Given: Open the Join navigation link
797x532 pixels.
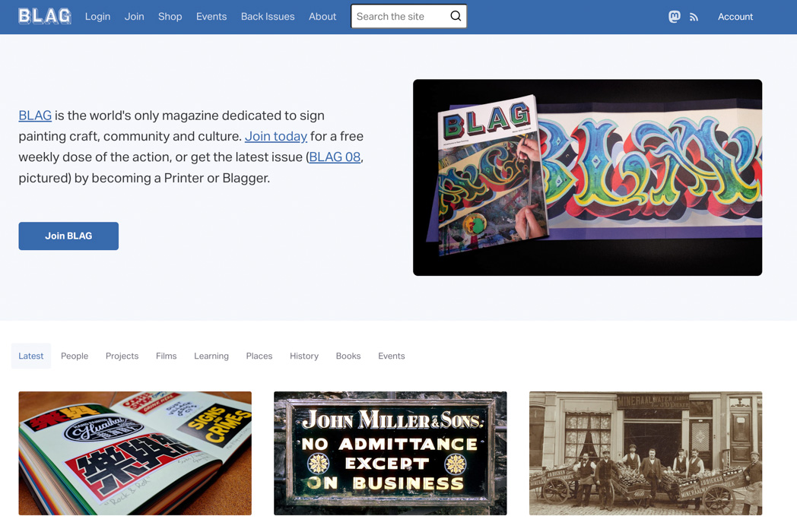Looking at the screenshot, I should pos(134,16).
